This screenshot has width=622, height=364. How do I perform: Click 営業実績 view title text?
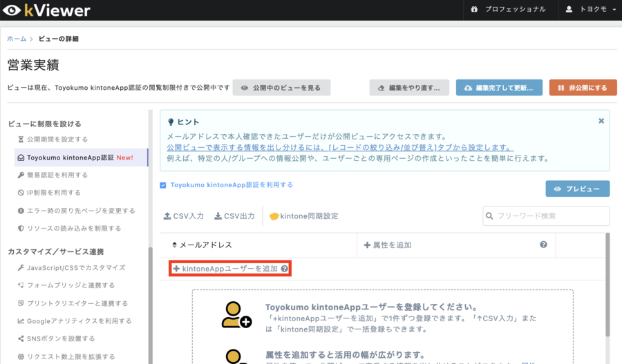[x=33, y=65]
